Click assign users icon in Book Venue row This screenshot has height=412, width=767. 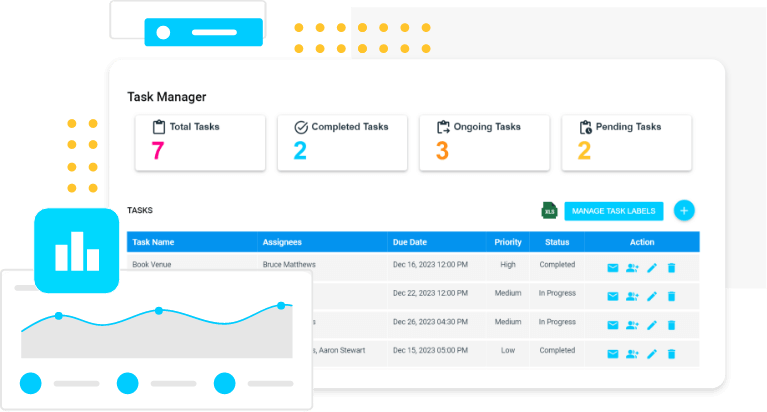[x=632, y=268]
